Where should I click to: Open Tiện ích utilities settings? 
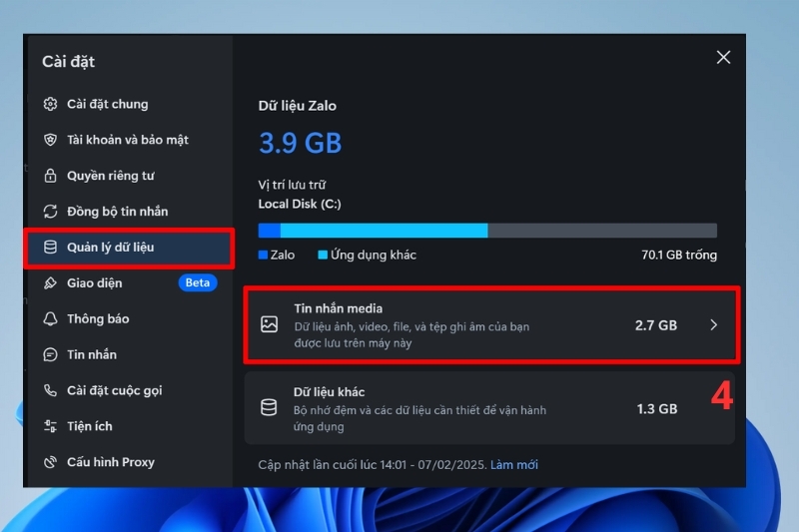[x=129, y=426]
